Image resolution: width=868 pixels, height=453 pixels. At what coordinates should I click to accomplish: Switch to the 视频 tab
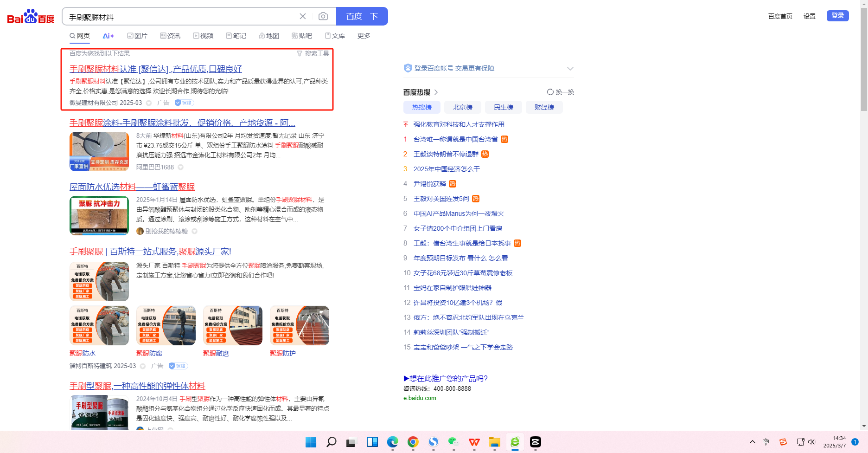(203, 36)
